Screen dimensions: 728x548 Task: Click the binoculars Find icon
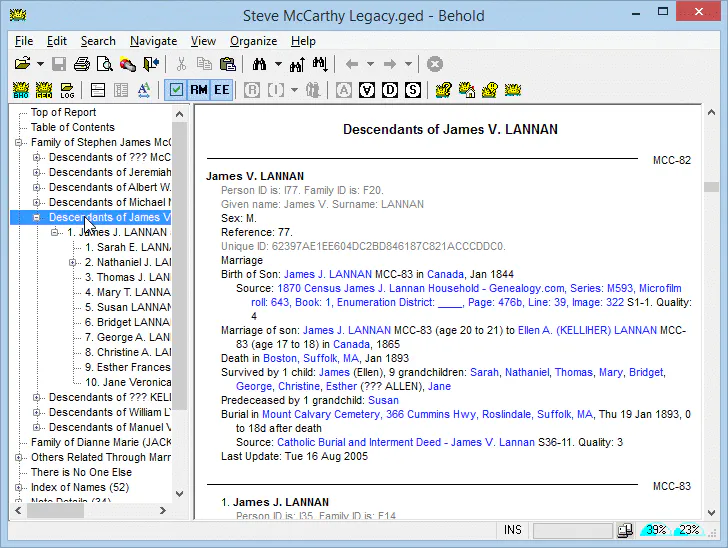(260, 64)
